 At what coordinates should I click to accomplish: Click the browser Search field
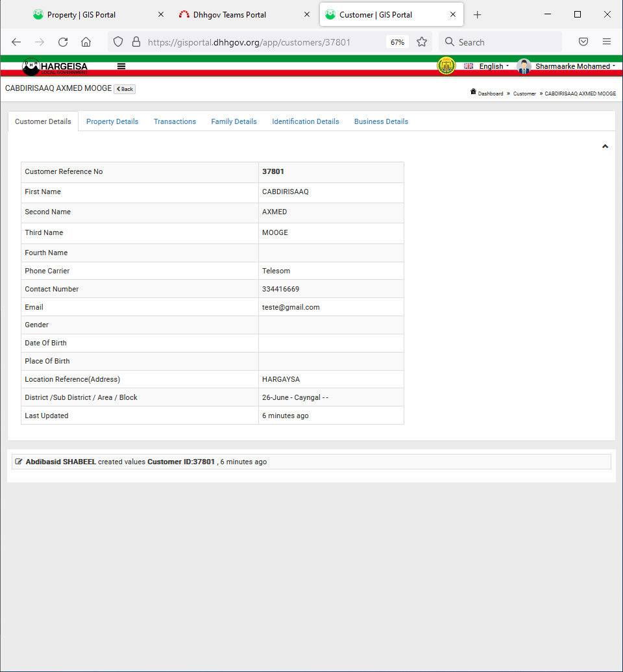500,42
